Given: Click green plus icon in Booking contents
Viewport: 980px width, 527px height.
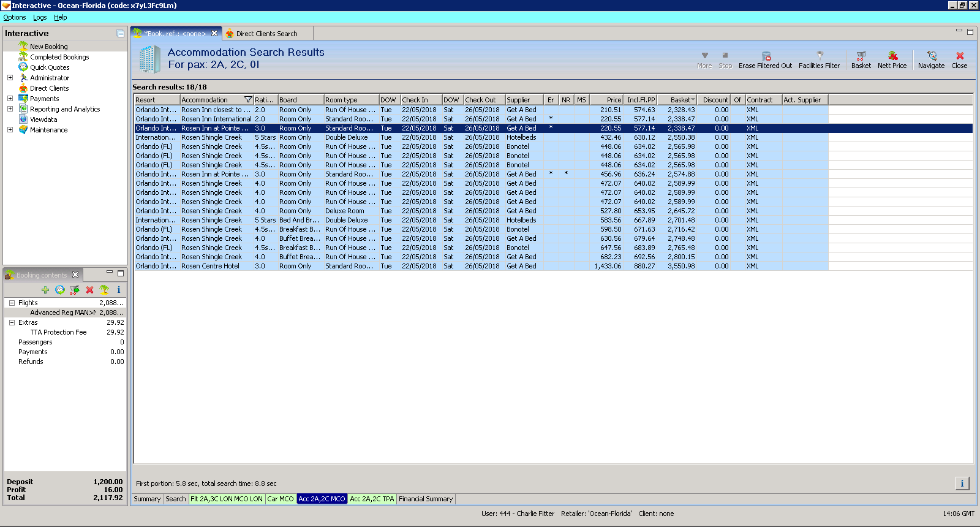Looking at the screenshot, I should pos(45,290).
